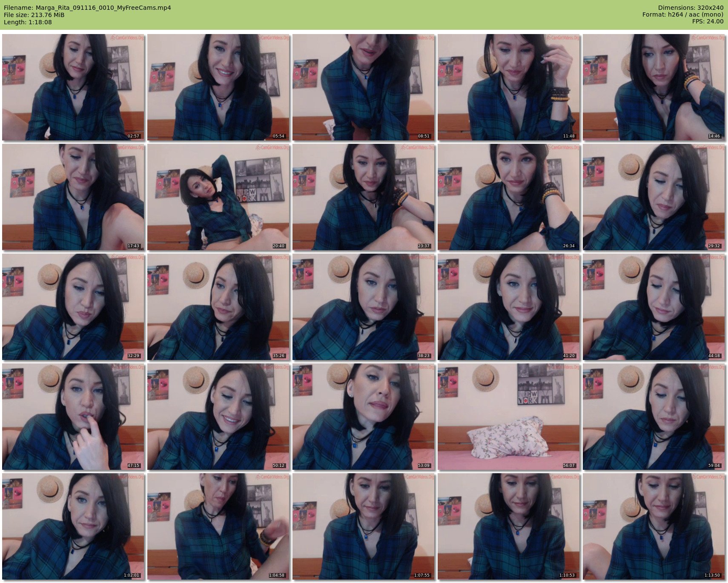Click the thumbnail timestamped 02:57
The height and width of the screenshot is (583, 728).
[73, 87]
